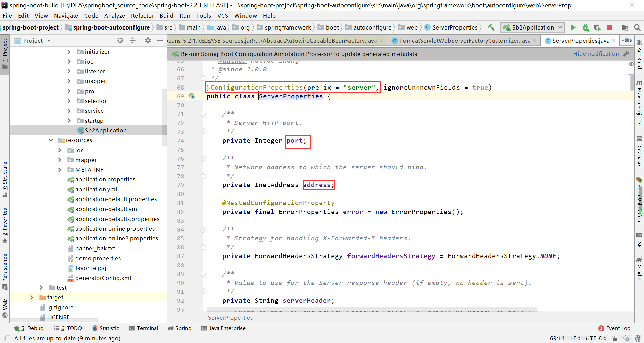This screenshot has width=644, height=343.
Task: Click the gutter run icon at line 69
Action: tap(191, 96)
